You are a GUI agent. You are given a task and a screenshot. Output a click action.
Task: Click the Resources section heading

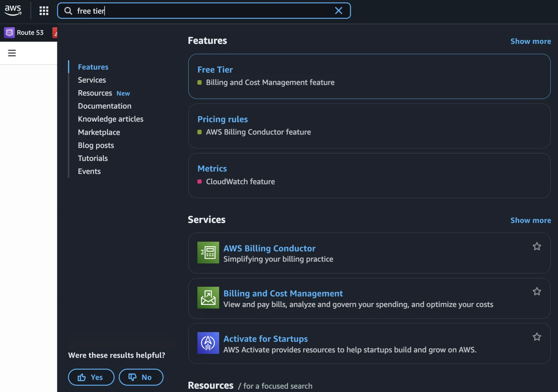pyautogui.click(x=210, y=385)
